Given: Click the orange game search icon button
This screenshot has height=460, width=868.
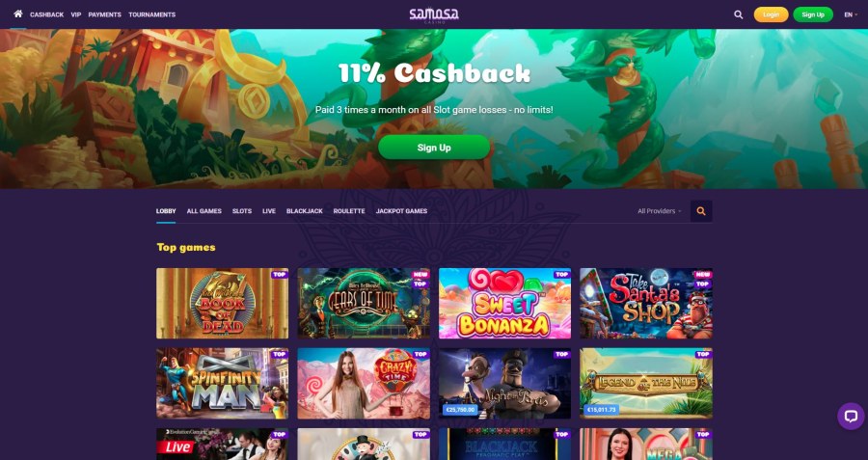Looking at the screenshot, I should [701, 211].
